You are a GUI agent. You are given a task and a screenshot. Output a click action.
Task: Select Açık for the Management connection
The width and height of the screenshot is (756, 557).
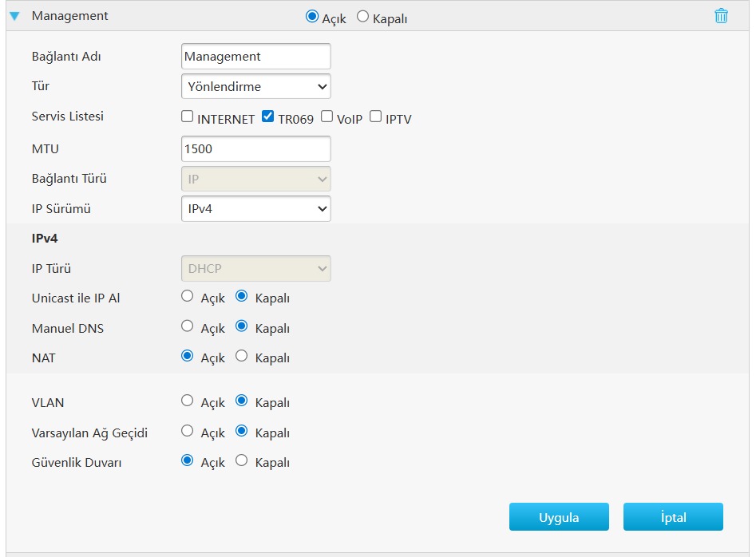coord(312,17)
